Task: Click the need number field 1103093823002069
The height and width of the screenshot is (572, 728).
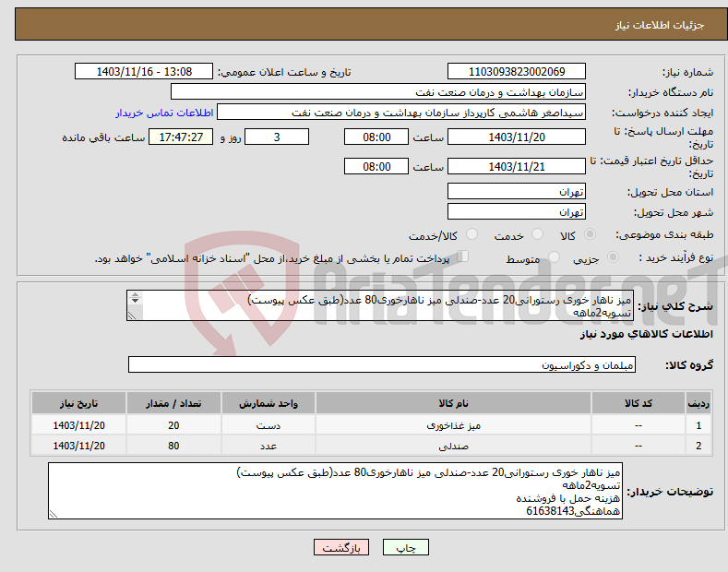Action: [x=517, y=72]
